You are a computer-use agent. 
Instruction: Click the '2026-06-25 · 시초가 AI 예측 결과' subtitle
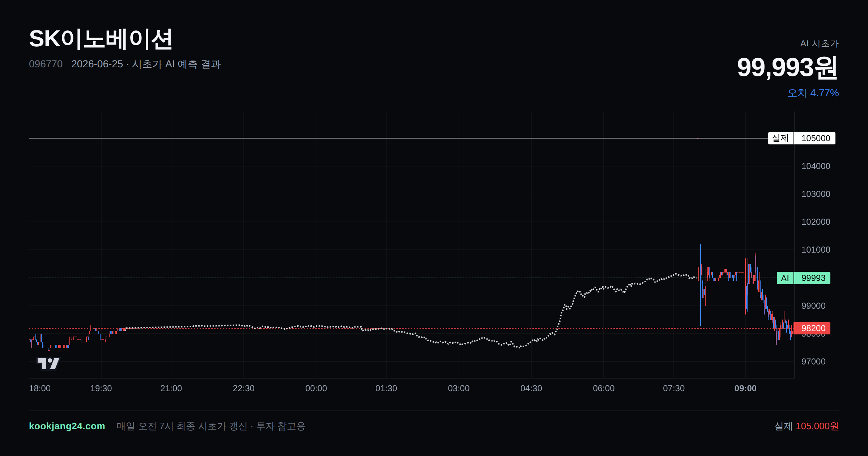coord(146,64)
